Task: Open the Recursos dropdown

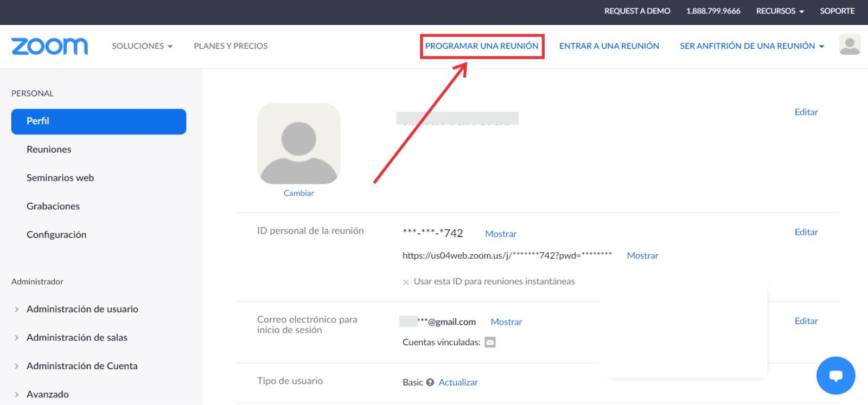Action: (x=780, y=11)
